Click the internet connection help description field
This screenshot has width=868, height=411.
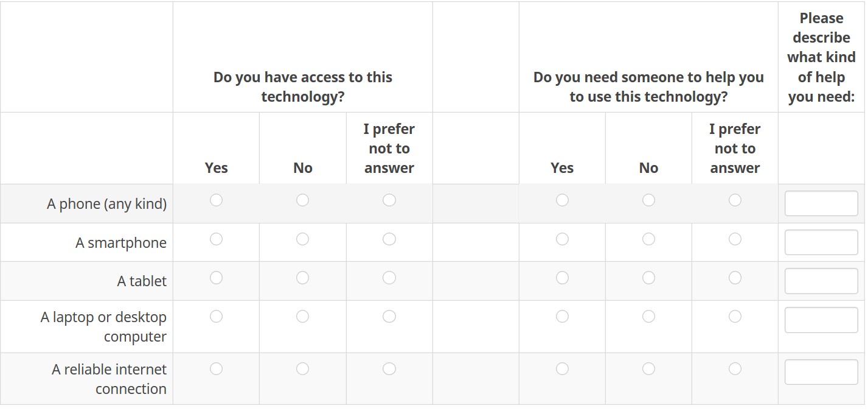[x=821, y=372]
